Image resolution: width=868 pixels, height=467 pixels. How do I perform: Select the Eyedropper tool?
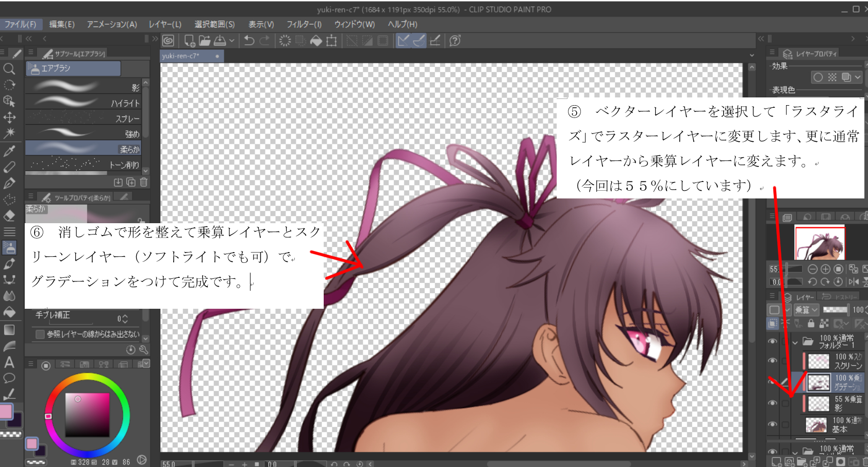9,151
